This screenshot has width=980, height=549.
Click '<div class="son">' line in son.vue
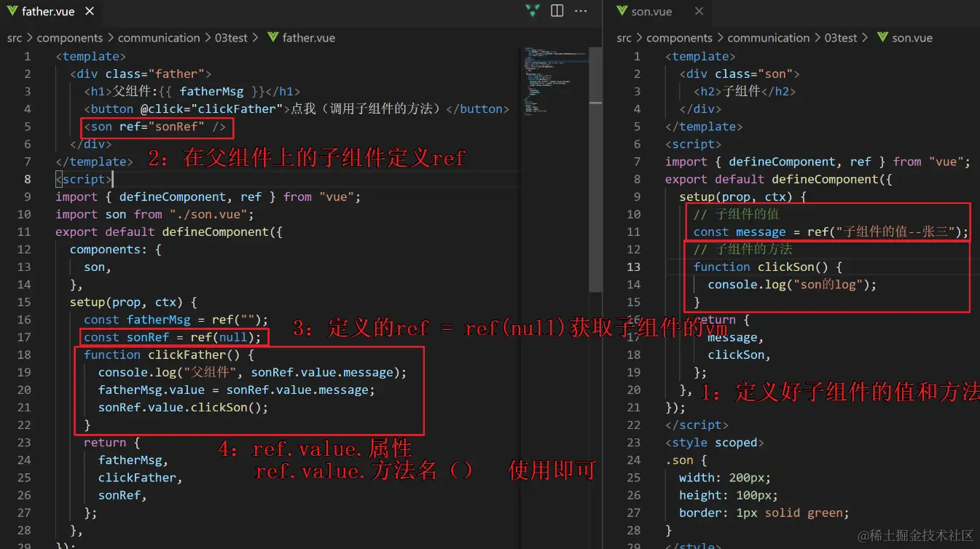pyautogui.click(x=740, y=74)
